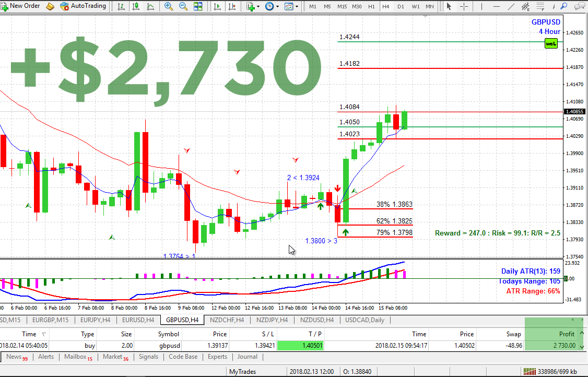Select the M1 timeframe
The height and width of the screenshot is (377, 588).
(x=312, y=6)
